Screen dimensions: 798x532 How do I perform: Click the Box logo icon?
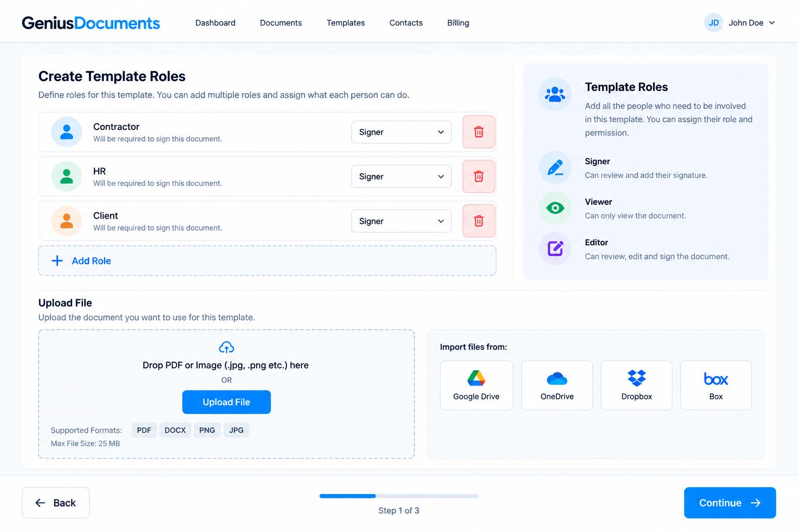point(716,379)
